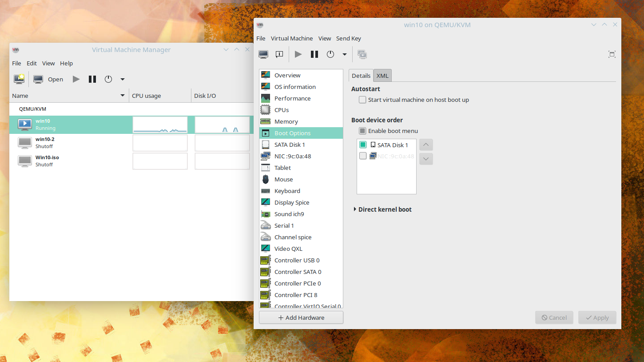This screenshot has width=644, height=362.
Task: Click the Open console icon in Virtual Machine Manager
Action: [x=38, y=79]
